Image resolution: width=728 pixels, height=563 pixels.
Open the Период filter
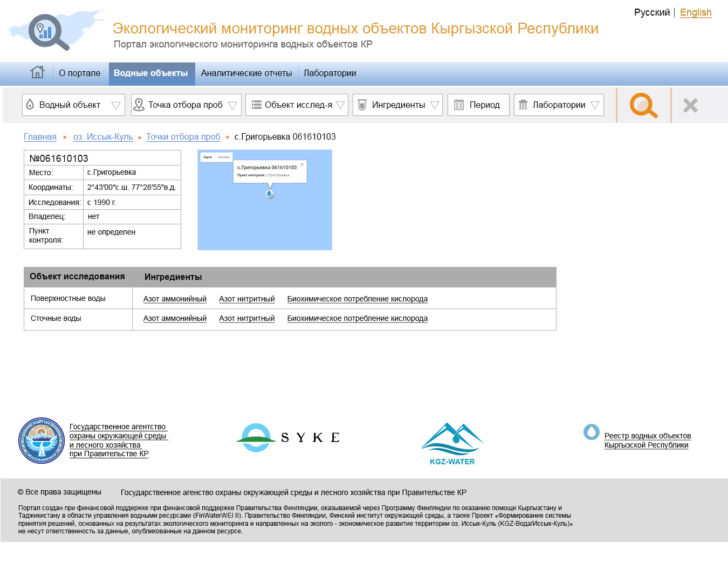478,105
